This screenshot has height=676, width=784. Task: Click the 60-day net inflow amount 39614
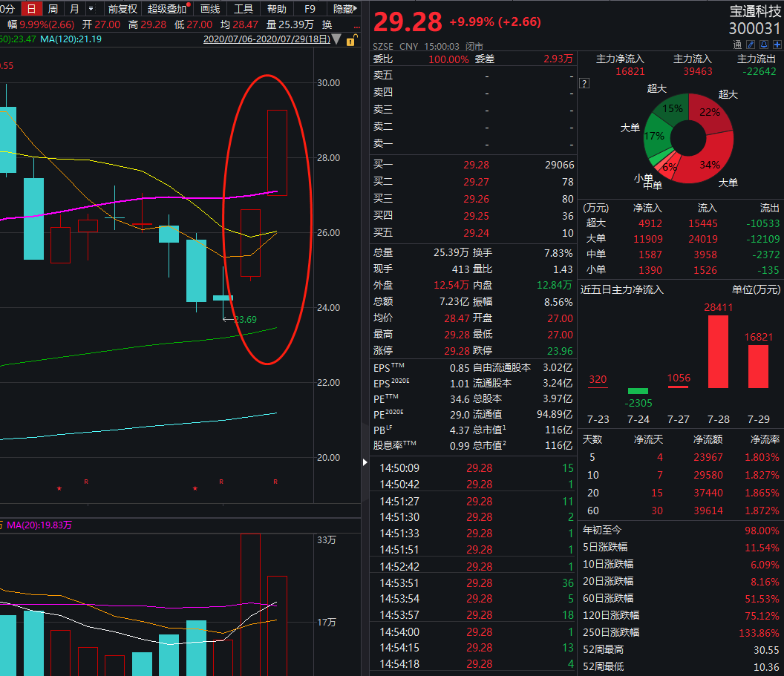pos(708,511)
